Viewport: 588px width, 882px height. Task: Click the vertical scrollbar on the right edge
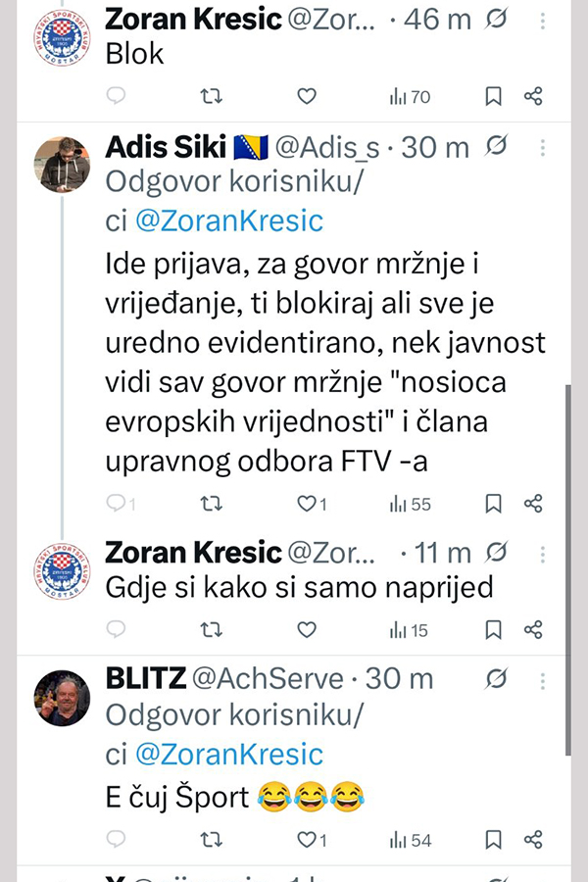pyautogui.click(x=569, y=568)
